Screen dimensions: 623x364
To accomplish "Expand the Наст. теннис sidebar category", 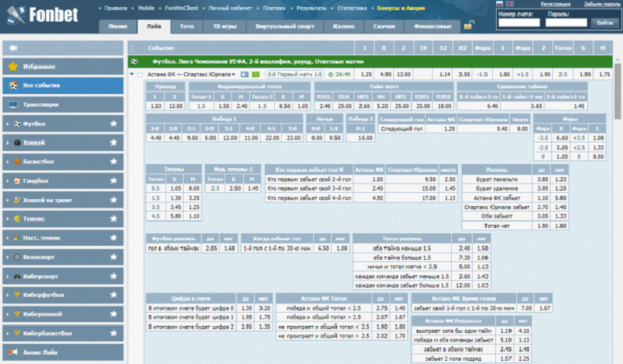I will [8, 238].
